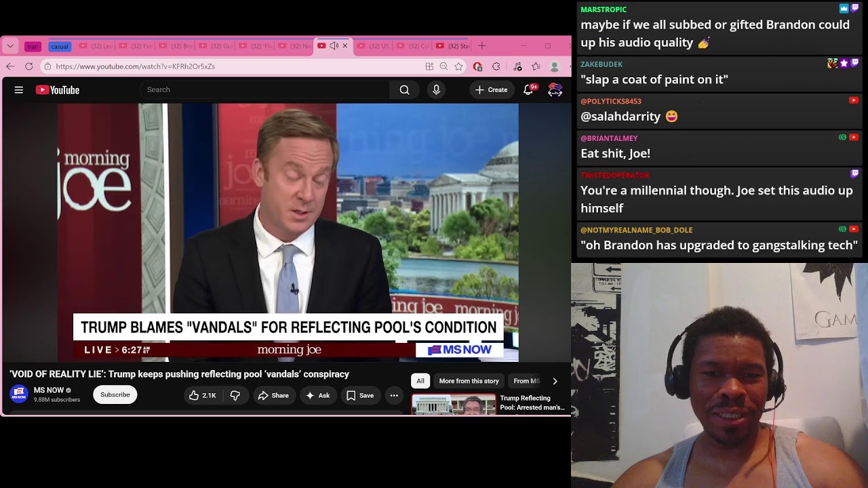Open the 'iran' tab group
The height and width of the screenshot is (488, 868).
(33, 46)
